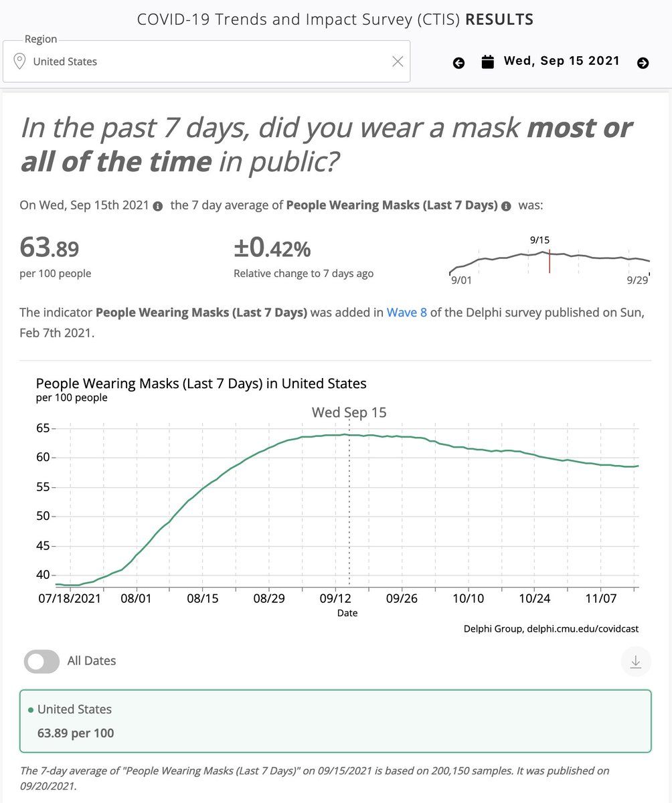
Task: Click the CTIS RESULTS page heading
Action: 335,19
